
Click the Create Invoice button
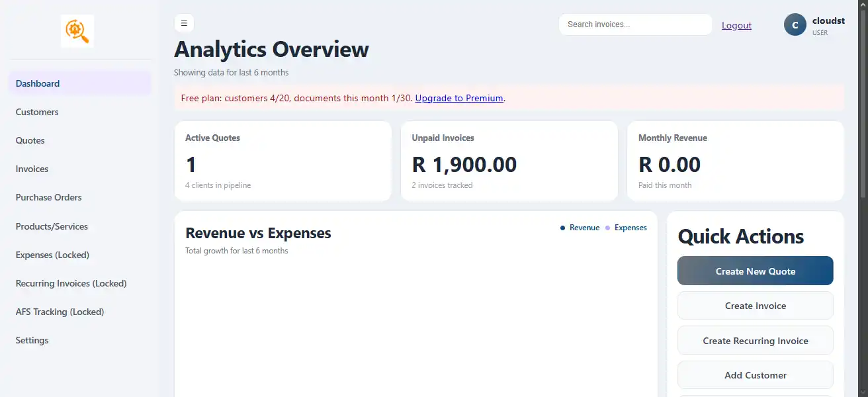[755, 306]
